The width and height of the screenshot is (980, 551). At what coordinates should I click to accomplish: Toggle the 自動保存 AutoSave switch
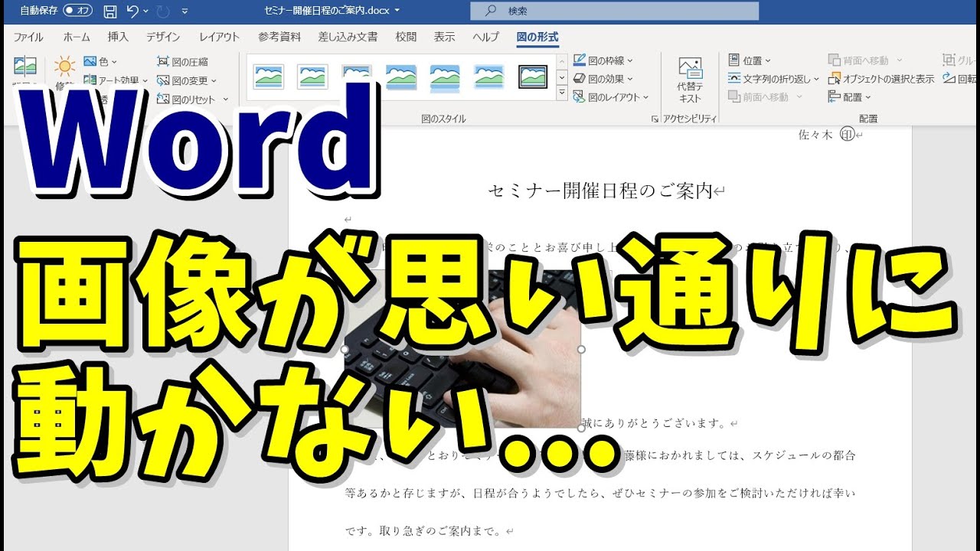tap(77, 11)
